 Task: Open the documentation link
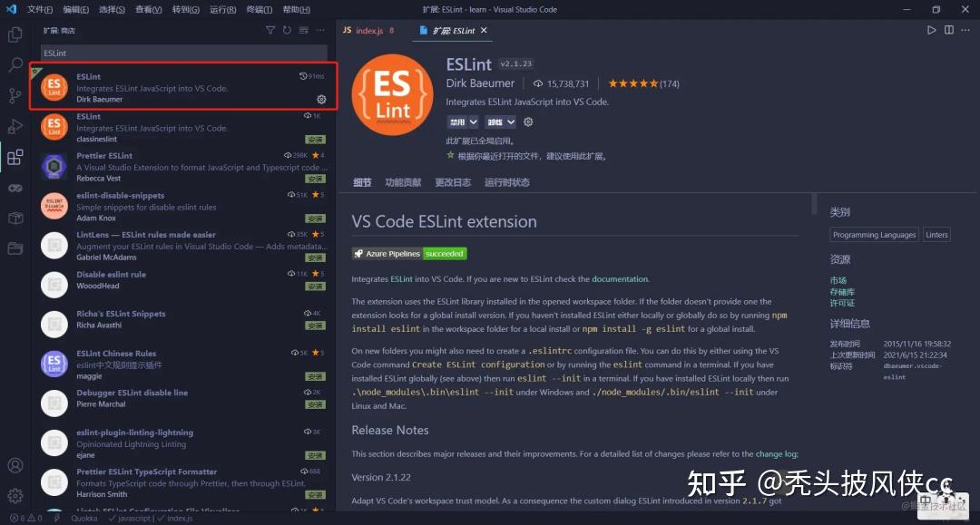(620, 279)
